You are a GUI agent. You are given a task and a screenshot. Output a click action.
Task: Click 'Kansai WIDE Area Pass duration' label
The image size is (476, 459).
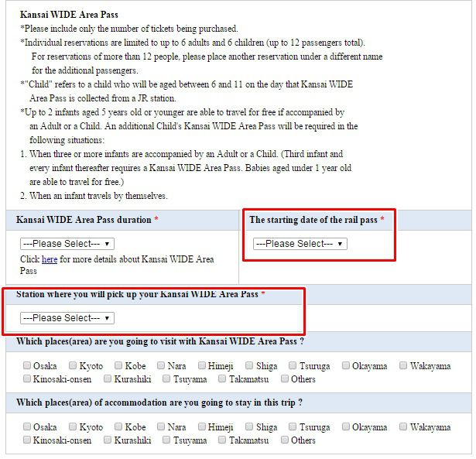pos(84,220)
